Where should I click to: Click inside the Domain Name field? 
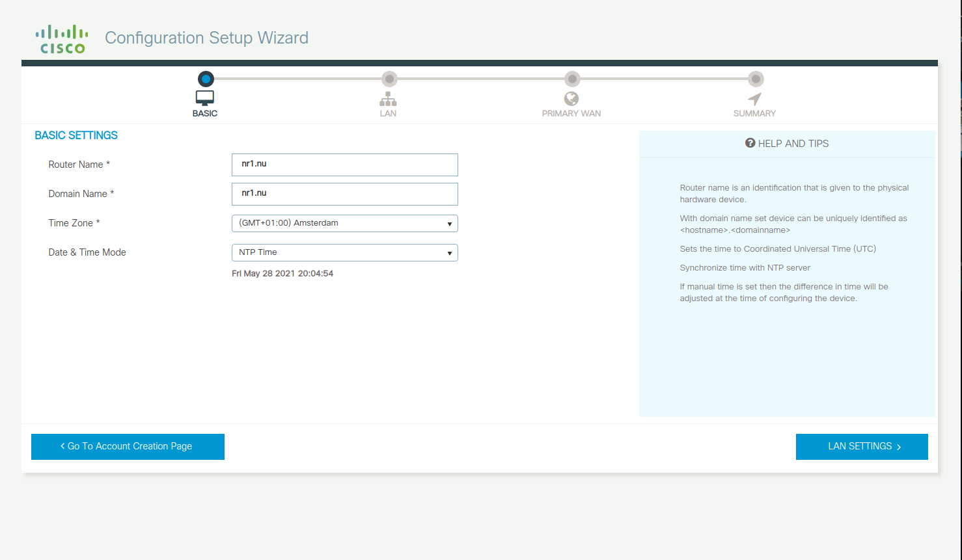tap(344, 194)
